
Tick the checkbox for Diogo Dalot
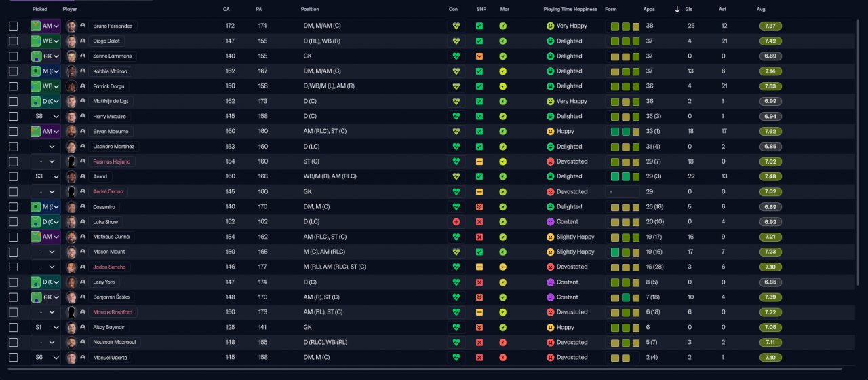(x=14, y=41)
